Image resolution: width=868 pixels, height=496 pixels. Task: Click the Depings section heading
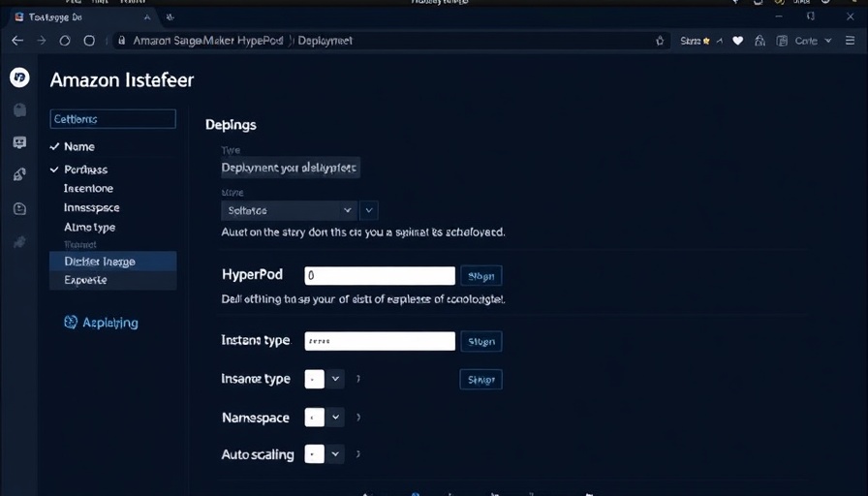[231, 125]
